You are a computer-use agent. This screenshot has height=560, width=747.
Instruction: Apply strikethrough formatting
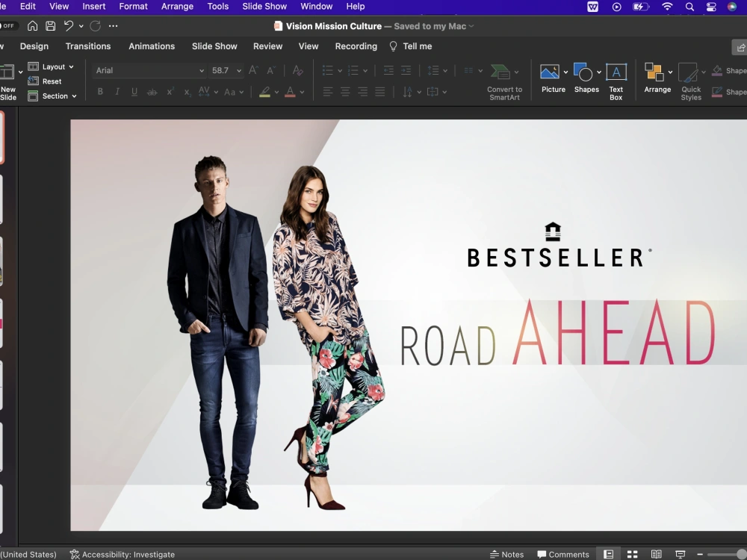(152, 91)
